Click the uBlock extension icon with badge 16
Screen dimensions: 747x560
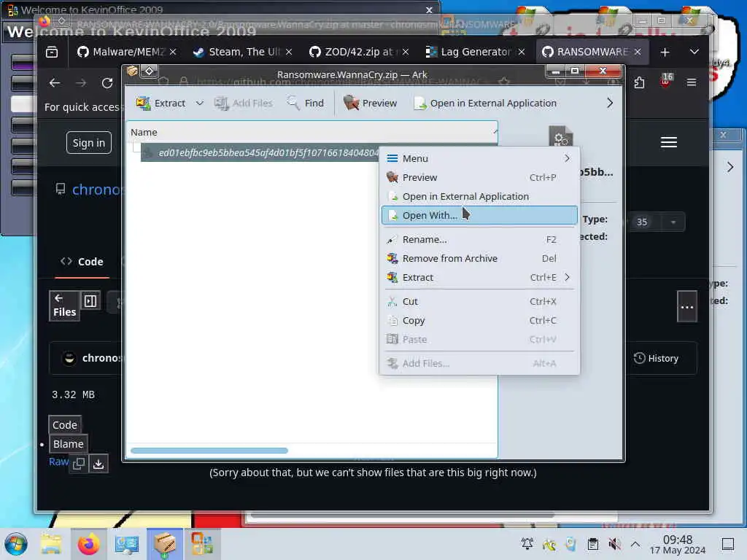pos(665,82)
